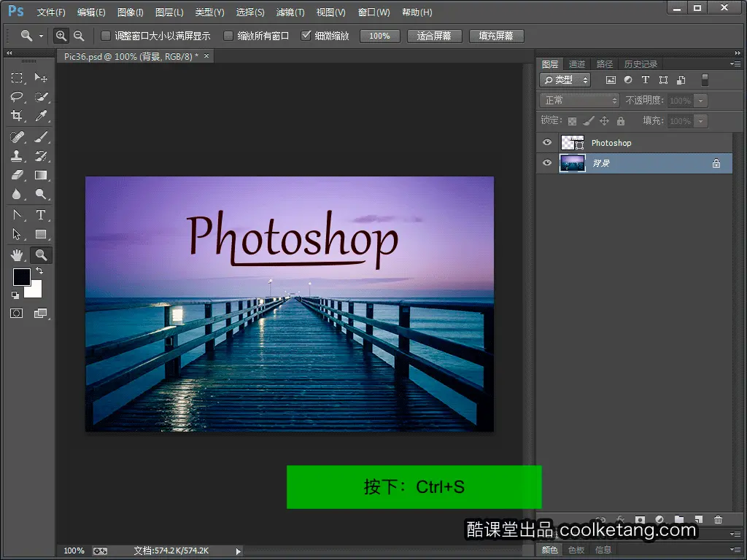
Task: Create a new group folder
Action: tap(679, 519)
